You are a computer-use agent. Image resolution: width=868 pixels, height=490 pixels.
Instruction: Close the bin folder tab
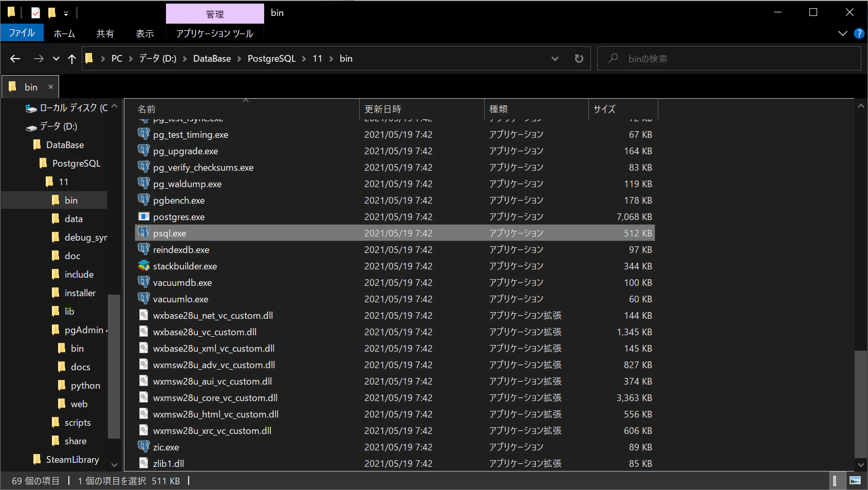50,87
